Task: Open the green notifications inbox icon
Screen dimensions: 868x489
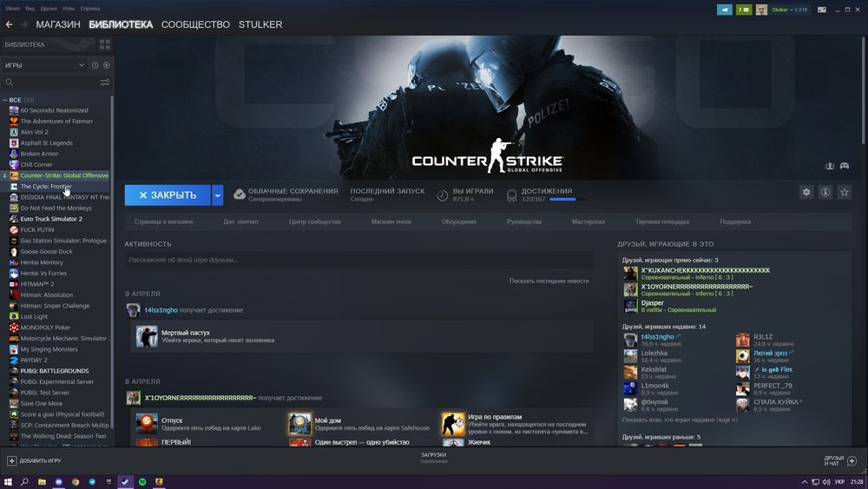Action: pyautogui.click(x=744, y=10)
